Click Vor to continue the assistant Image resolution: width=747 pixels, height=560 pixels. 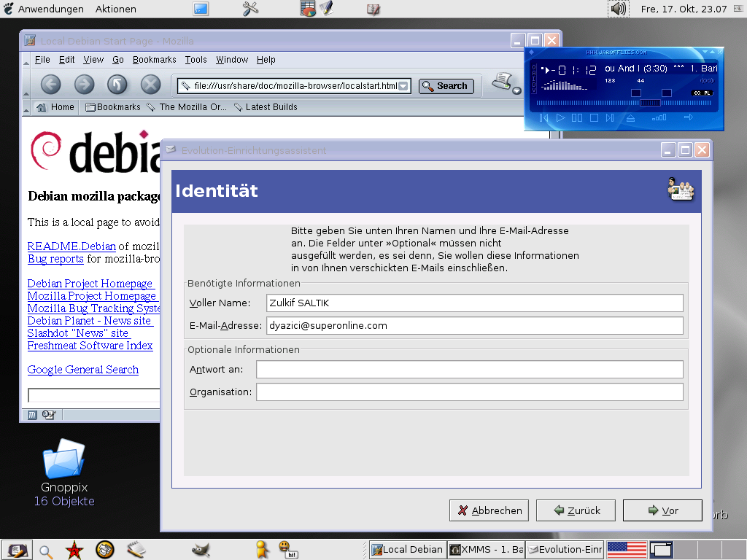click(x=662, y=510)
